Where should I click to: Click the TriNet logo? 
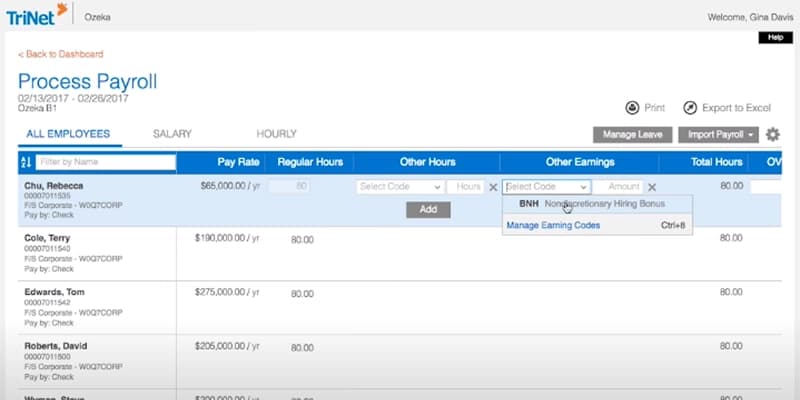pos(36,14)
